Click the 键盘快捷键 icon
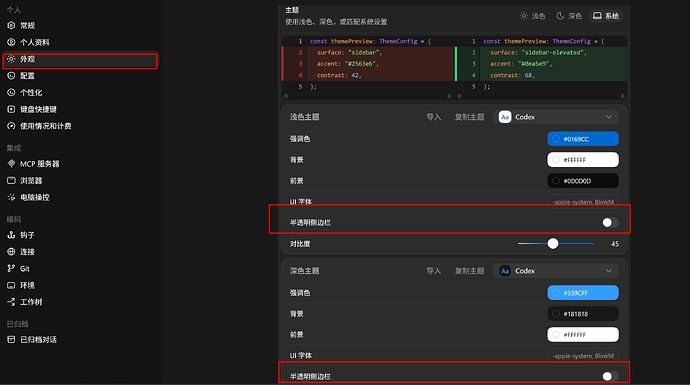Image resolution: width=690 pixels, height=385 pixels. (x=11, y=109)
